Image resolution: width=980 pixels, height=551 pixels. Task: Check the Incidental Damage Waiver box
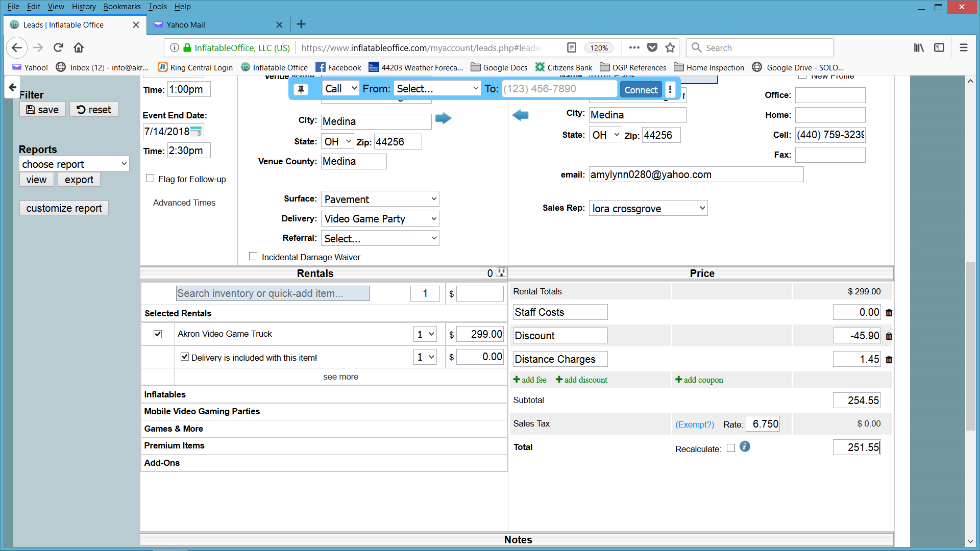point(253,257)
